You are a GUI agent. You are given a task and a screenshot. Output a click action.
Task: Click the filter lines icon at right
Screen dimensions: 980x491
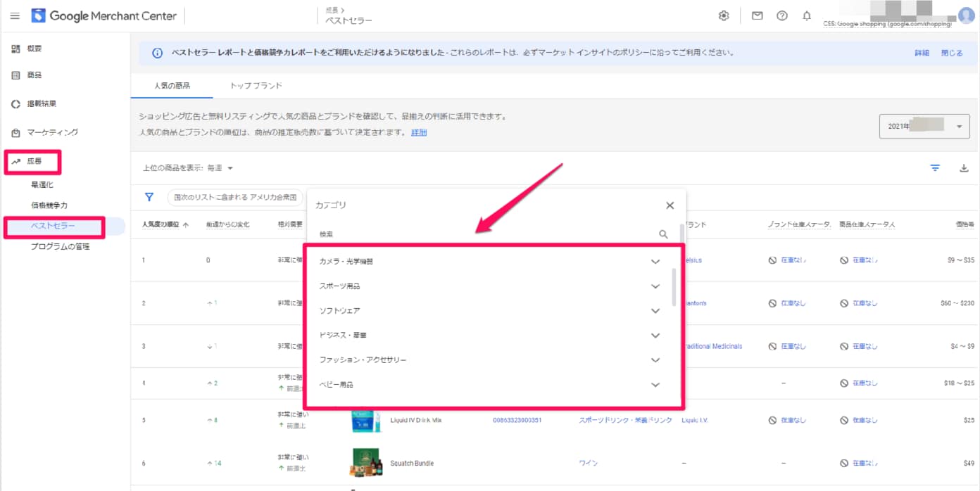(935, 168)
